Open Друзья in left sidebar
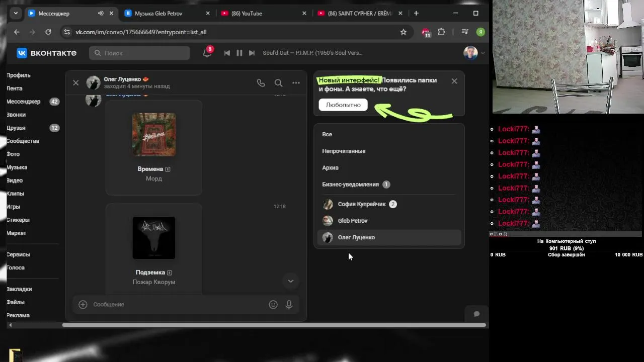This screenshot has width=644, height=362. (16, 128)
